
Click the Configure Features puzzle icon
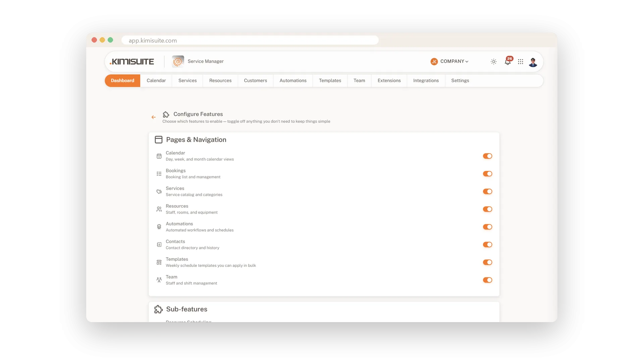click(166, 115)
